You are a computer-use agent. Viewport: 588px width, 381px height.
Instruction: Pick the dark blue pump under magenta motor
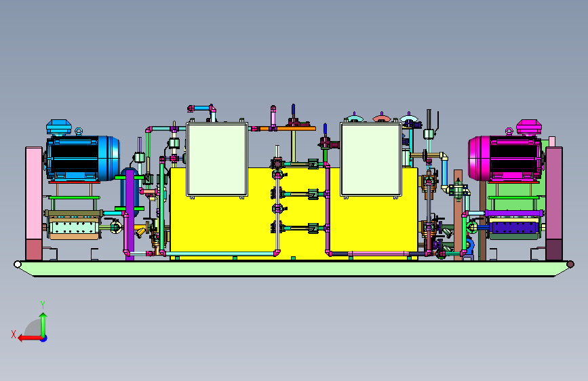point(514,227)
